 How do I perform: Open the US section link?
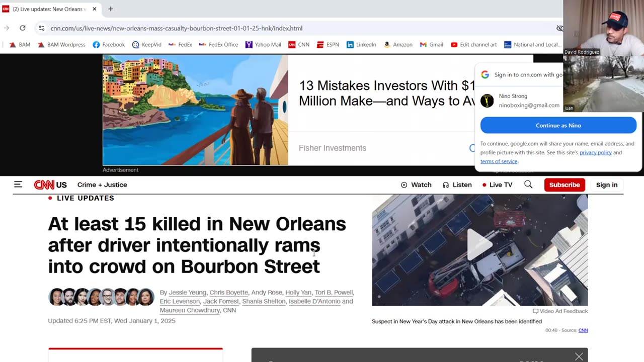pos(61,185)
